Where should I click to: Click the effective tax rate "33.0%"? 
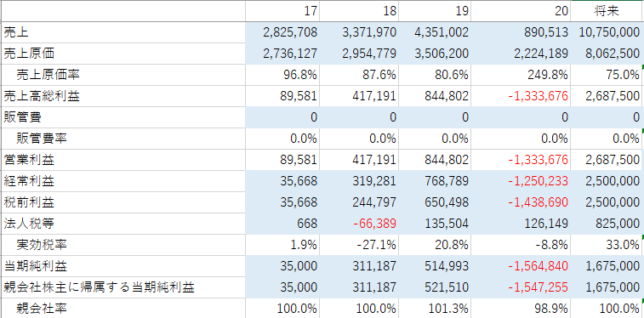(x=606, y=245)
